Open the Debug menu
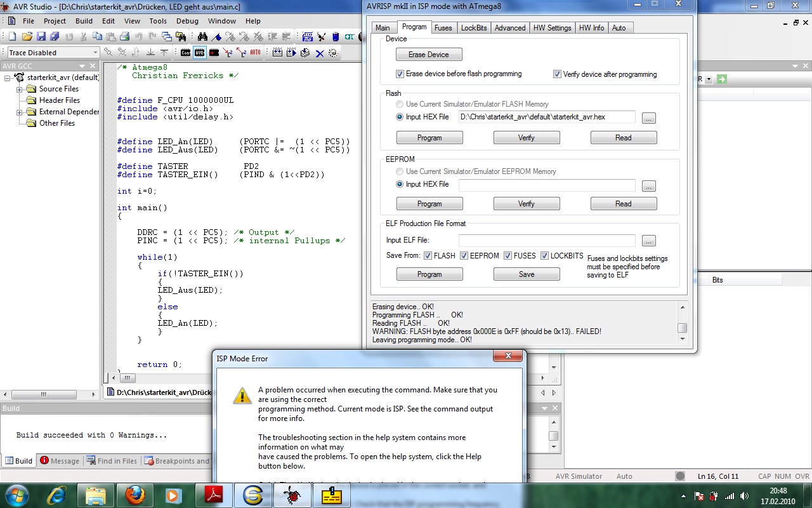Image resolution: width=812 pixels, height=508 pixels. click(187, 21)
